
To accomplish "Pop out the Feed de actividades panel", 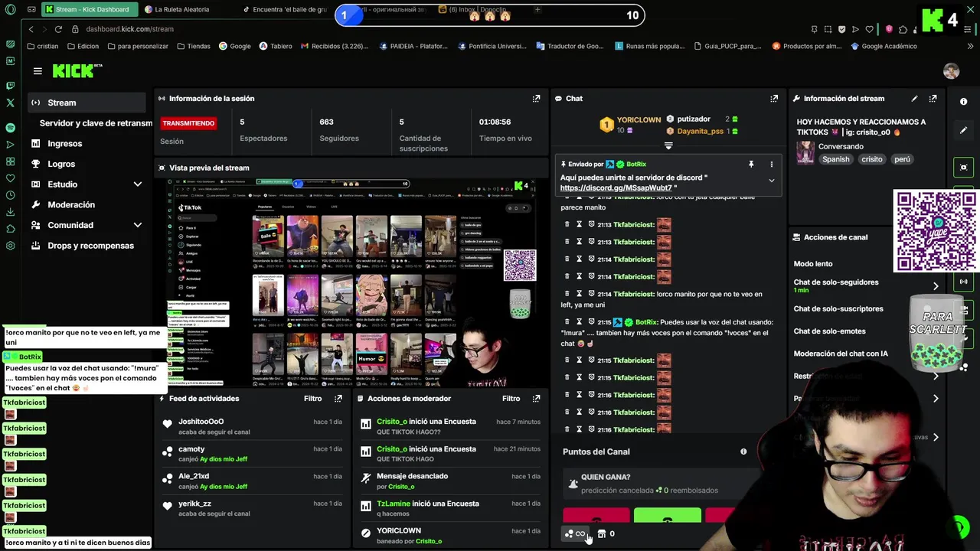I will 338,399.
